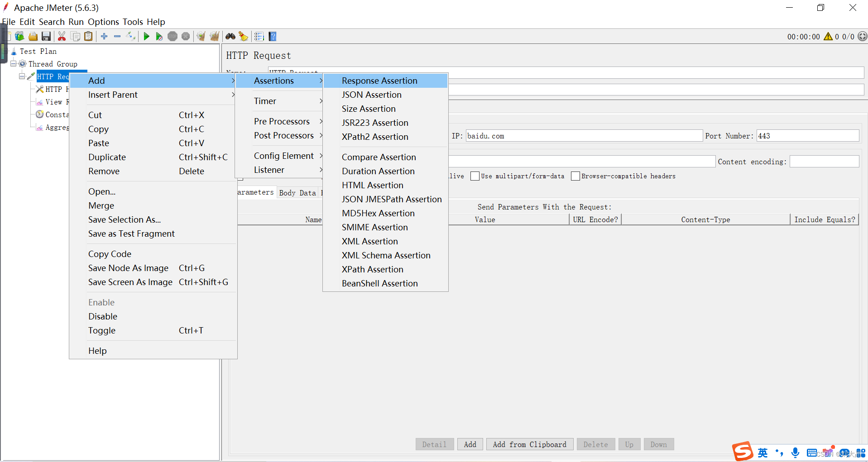
Task: Open the Timer submenu
Action: click(279, 101)
